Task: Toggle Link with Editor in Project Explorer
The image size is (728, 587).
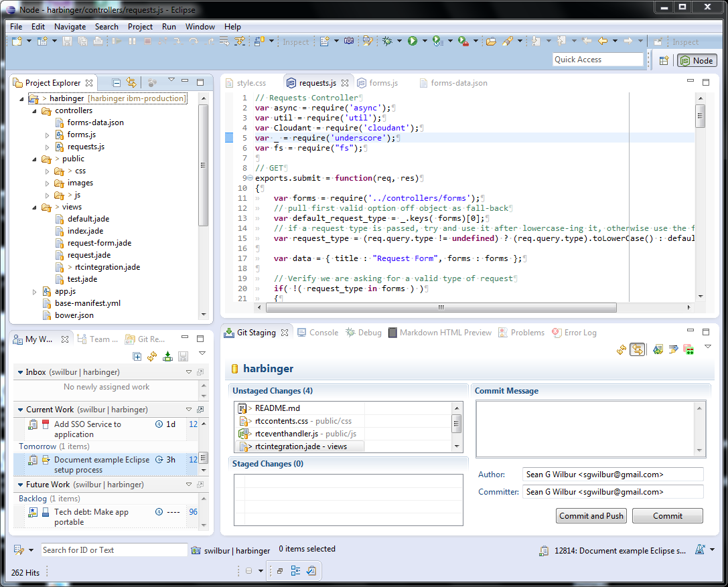Action: [132, 82]
